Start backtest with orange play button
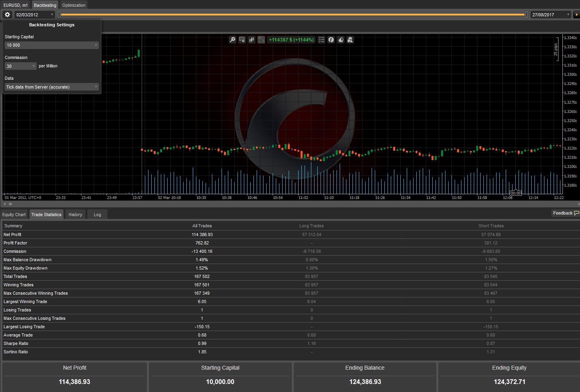The image size is (580, 392). pyautogui.click(x=576, y=15)
